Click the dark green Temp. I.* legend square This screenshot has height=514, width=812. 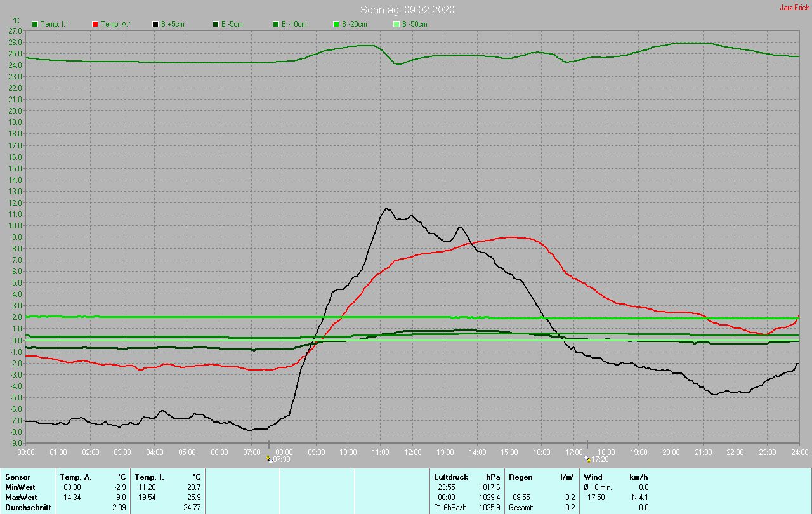[x=35, y=24]
